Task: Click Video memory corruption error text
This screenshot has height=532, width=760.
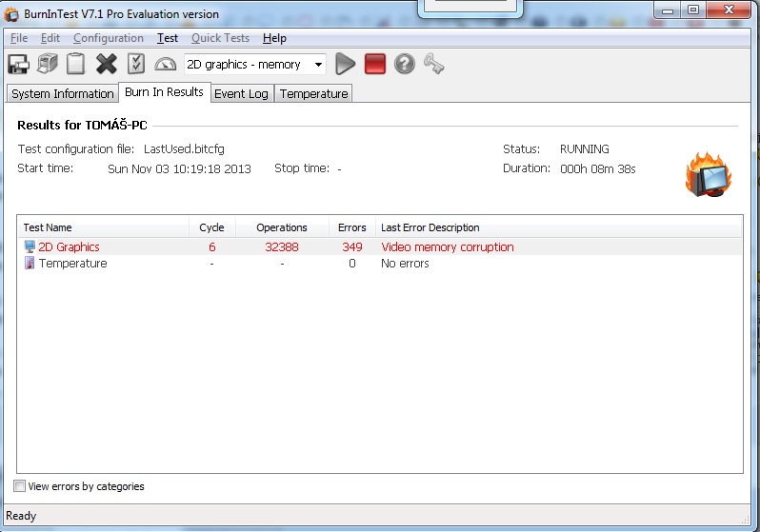Action: pos(448,247)
